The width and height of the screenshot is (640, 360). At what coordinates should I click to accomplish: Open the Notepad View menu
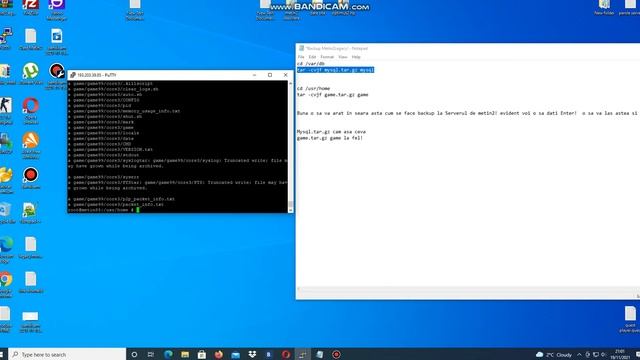pos(343,57)
